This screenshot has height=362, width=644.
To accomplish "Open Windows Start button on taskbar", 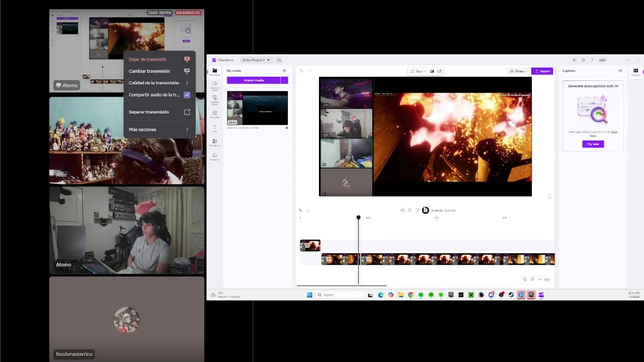I will point(309,295).
